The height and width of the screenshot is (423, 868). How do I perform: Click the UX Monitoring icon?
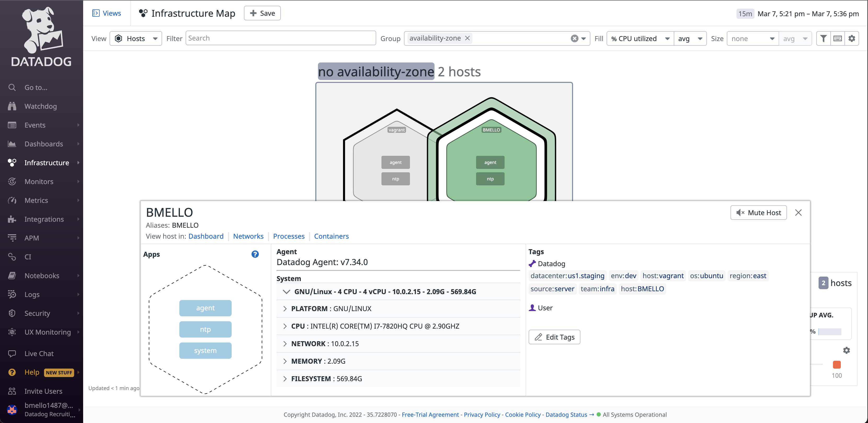click(12, 332)
